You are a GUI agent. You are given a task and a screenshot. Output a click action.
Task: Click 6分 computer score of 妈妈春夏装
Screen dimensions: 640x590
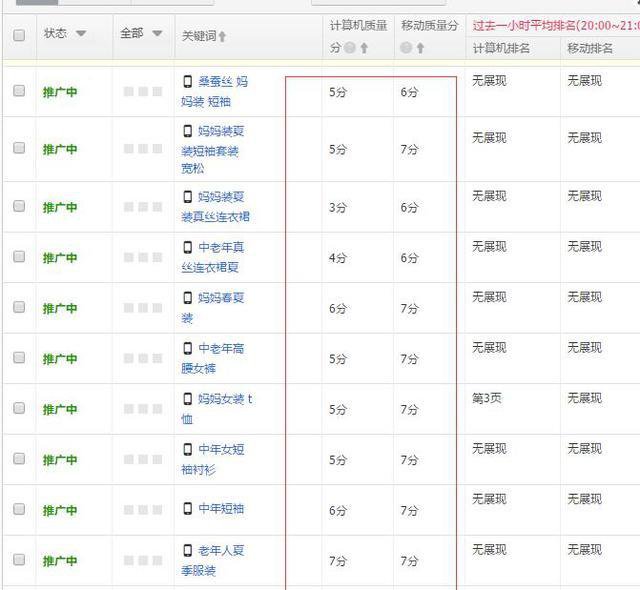pos(338,309)
